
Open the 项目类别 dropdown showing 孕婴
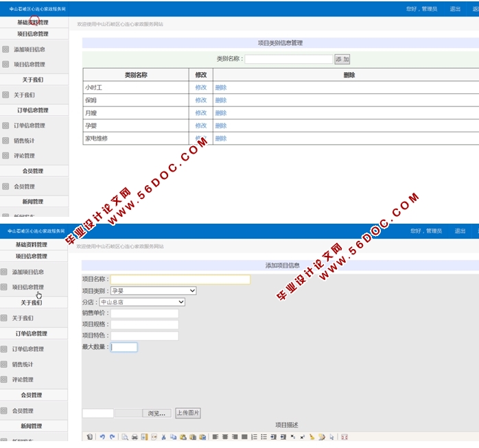[x=153, y=291]
